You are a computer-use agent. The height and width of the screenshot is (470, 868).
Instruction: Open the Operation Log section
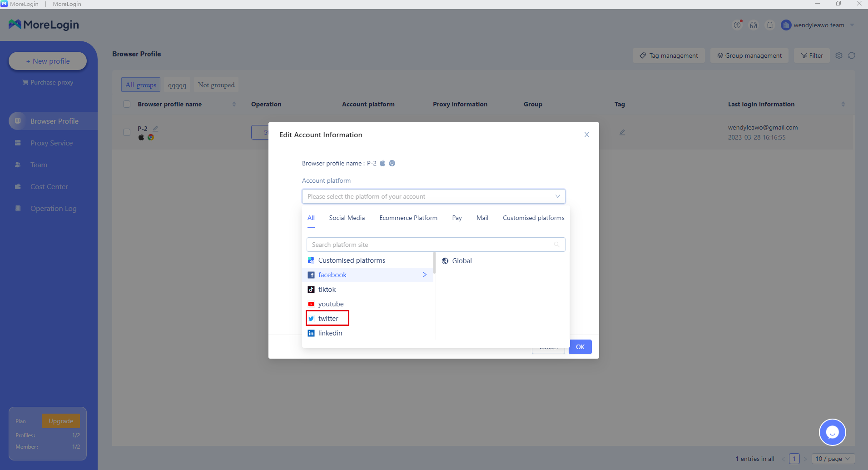click(53, 208)
